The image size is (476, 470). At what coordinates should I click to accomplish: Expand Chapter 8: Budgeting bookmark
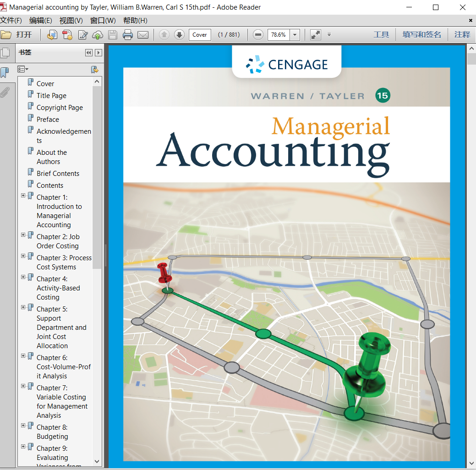tap(23, 426)
